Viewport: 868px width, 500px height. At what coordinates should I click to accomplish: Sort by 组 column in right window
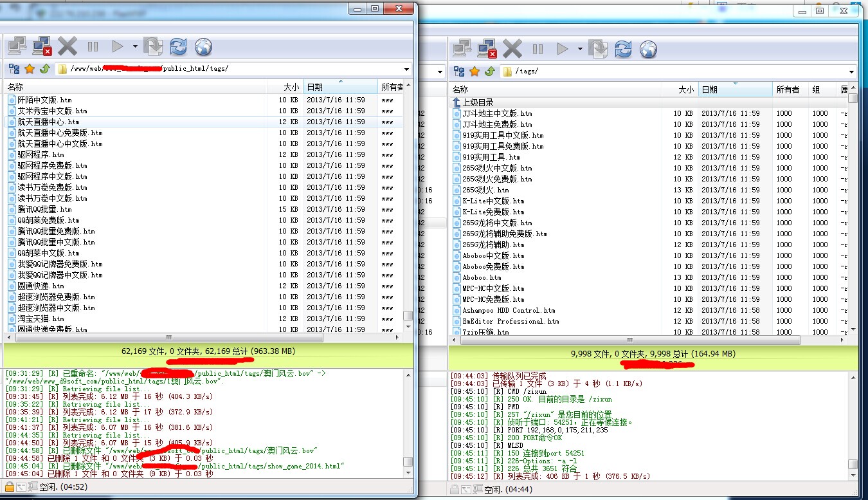pyautogui.click(x=822, y=89)
